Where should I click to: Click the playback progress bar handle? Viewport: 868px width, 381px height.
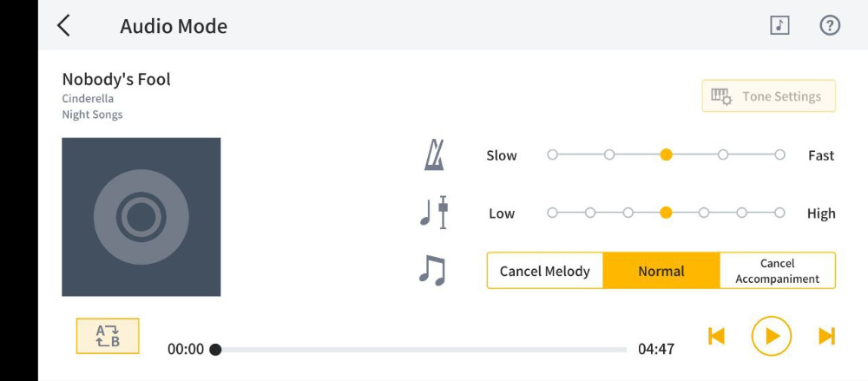click(216, 350)
